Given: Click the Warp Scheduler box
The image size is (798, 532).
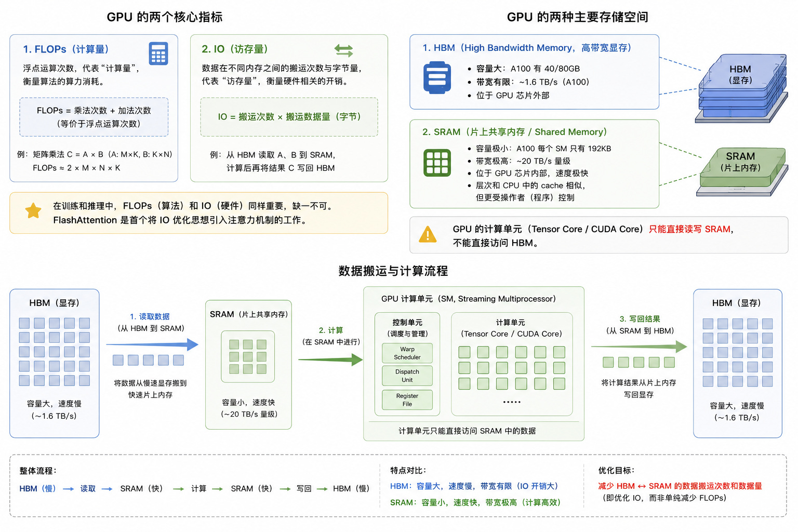Looking at the screenshot, I should pos(407,353).
